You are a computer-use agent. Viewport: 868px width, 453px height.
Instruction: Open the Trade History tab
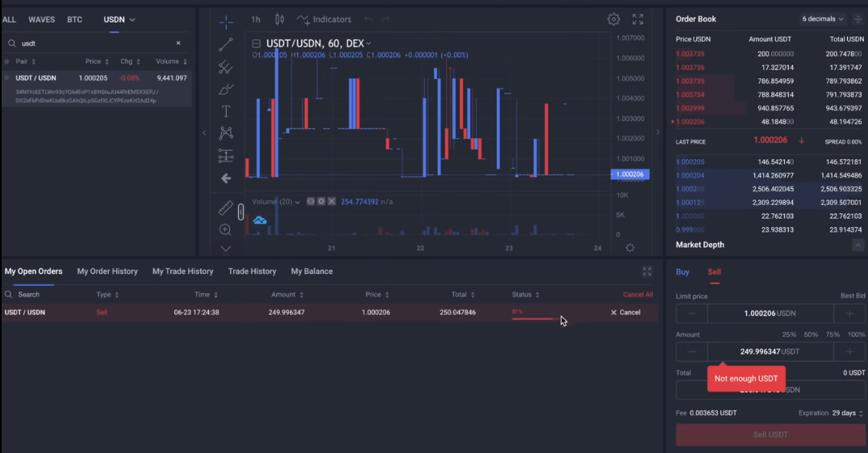tap(252, 271)
